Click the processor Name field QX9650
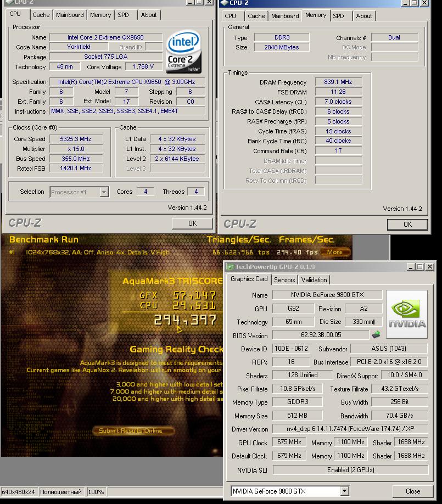Image resolution: width=442 pixels, height=504 pixels. click(x=106, y=37)
